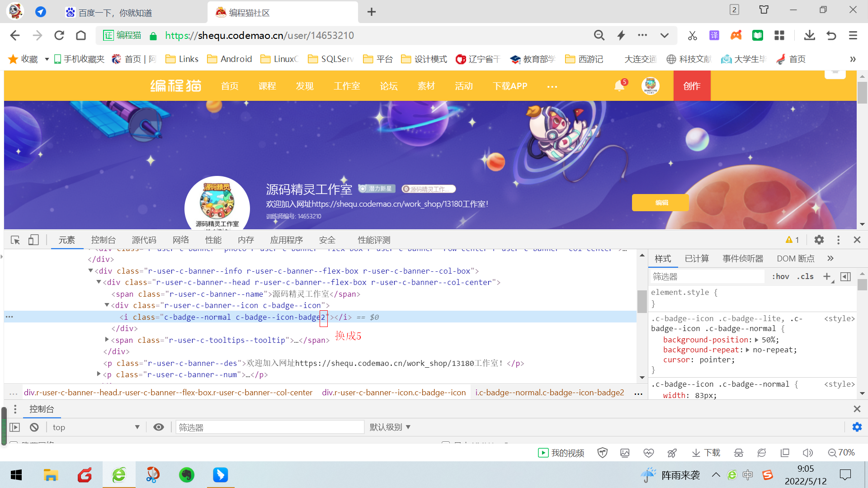The height and width of the screenshot is (488, 868).
Task: Add a new style rule
Action: (827, 276)
